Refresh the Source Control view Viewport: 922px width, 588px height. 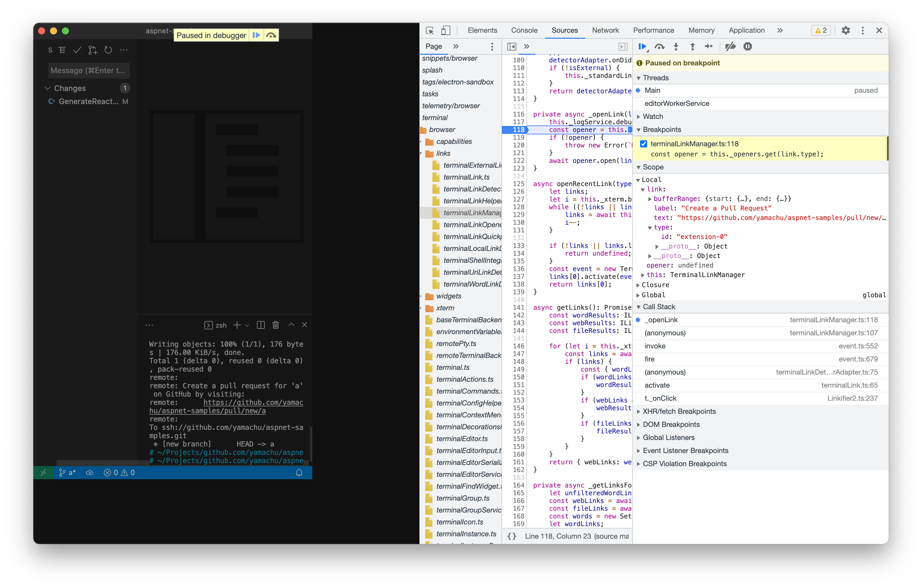click(x=108, y=50)
